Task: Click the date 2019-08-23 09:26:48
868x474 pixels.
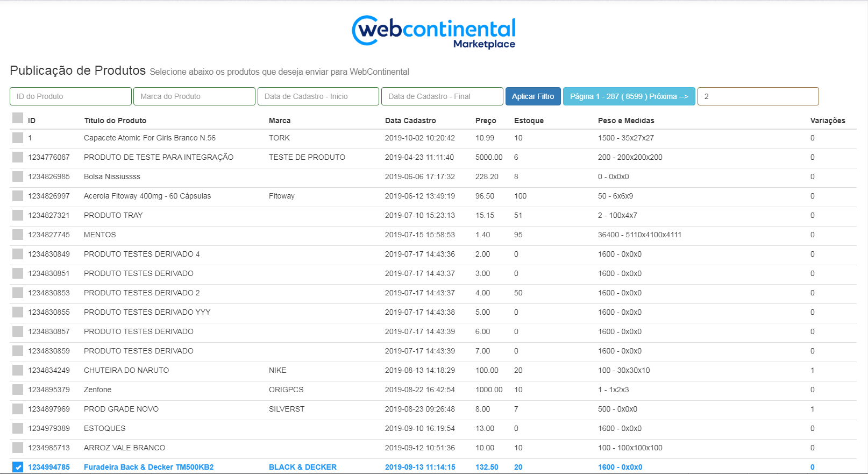Action: pos(420,409)
